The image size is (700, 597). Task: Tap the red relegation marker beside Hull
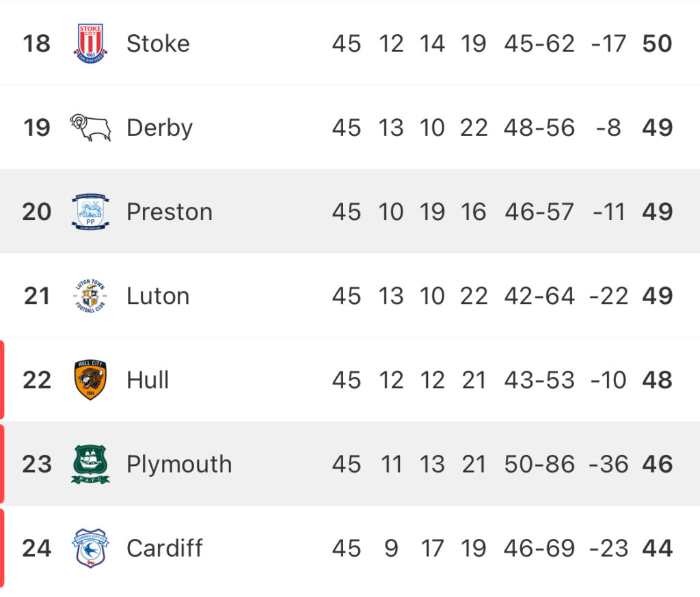tap(2, 380)
